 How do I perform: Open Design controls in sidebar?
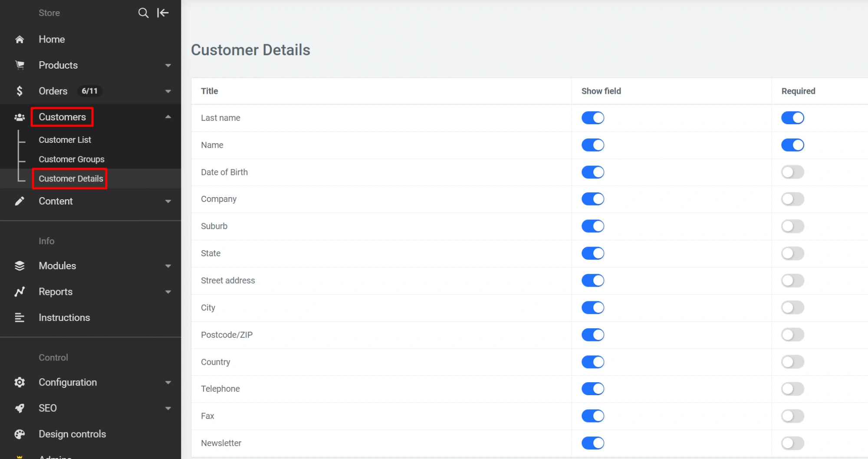tap(72, 434)
